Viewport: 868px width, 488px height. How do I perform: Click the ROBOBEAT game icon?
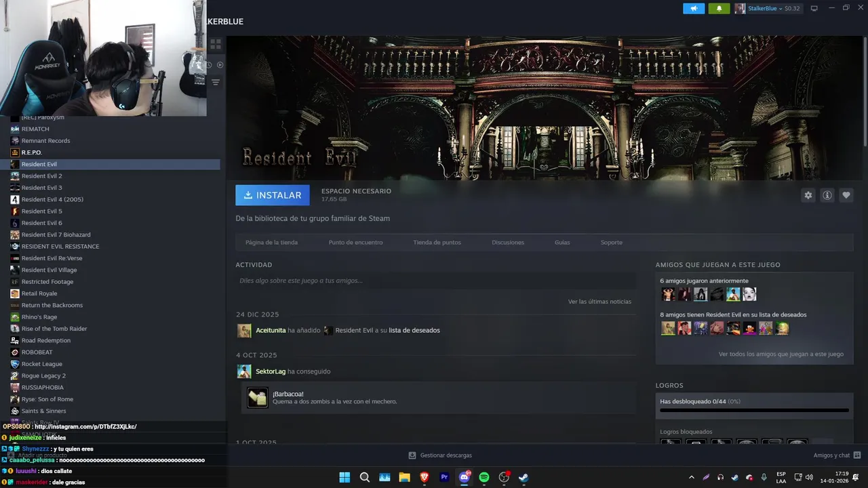[15, 352]
